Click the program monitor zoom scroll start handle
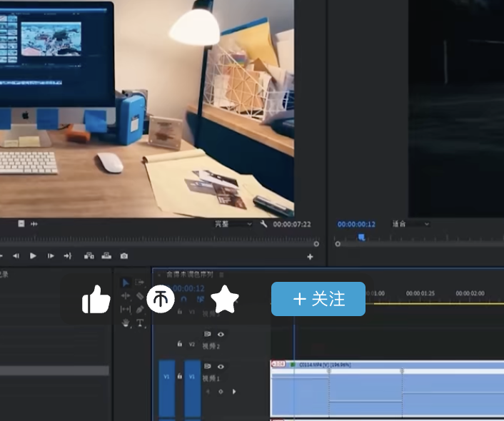The image size is (504, 421). click(x=338, y=244)
